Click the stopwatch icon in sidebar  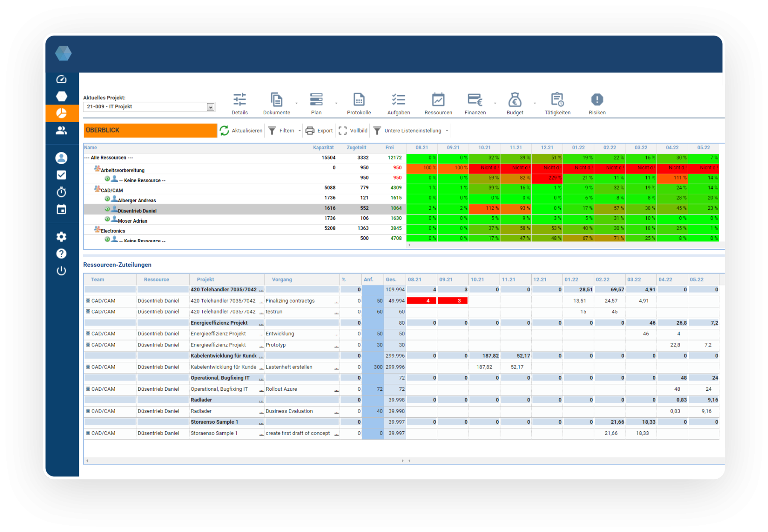pos(61,192)
